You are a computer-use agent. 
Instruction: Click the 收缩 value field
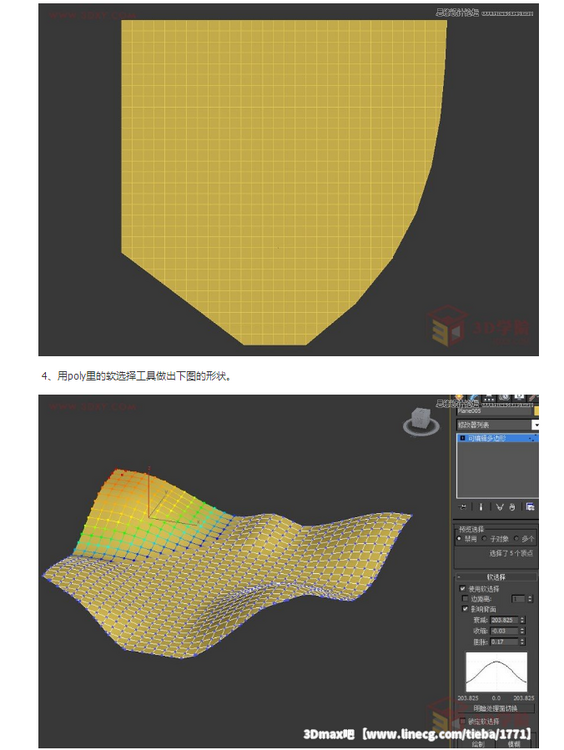point(504,631)
